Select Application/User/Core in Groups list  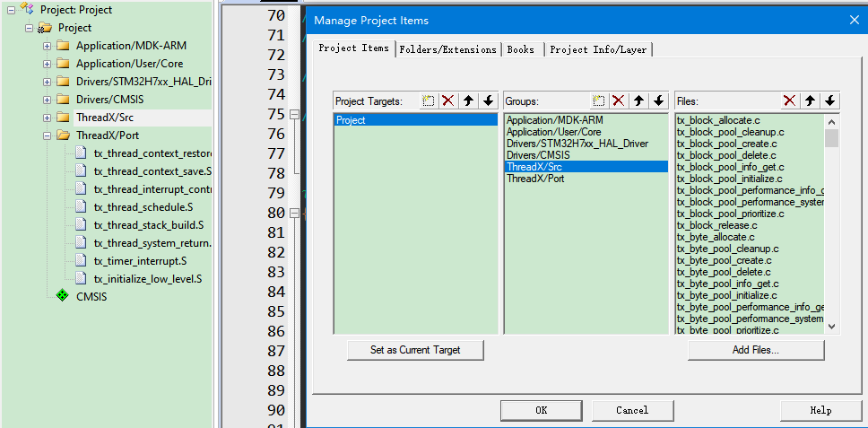point(586,132)
